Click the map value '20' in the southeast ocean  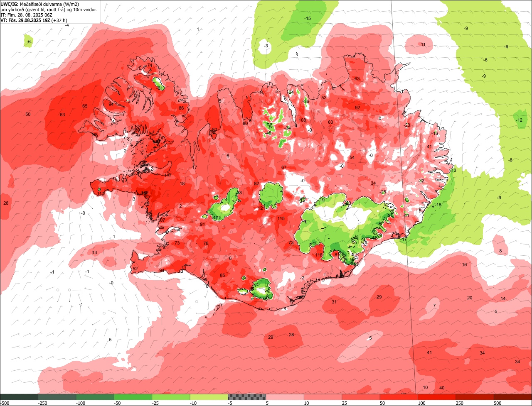tap(470, 298)
